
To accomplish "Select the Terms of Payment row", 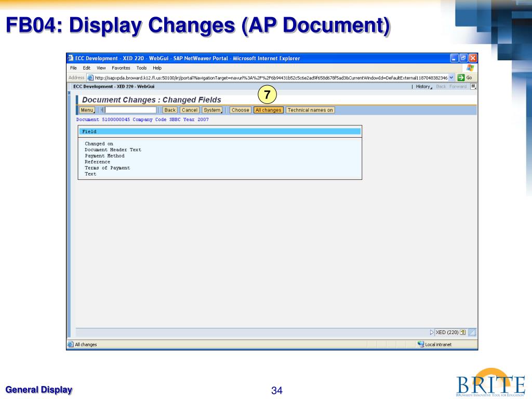I will pos(107,168).
